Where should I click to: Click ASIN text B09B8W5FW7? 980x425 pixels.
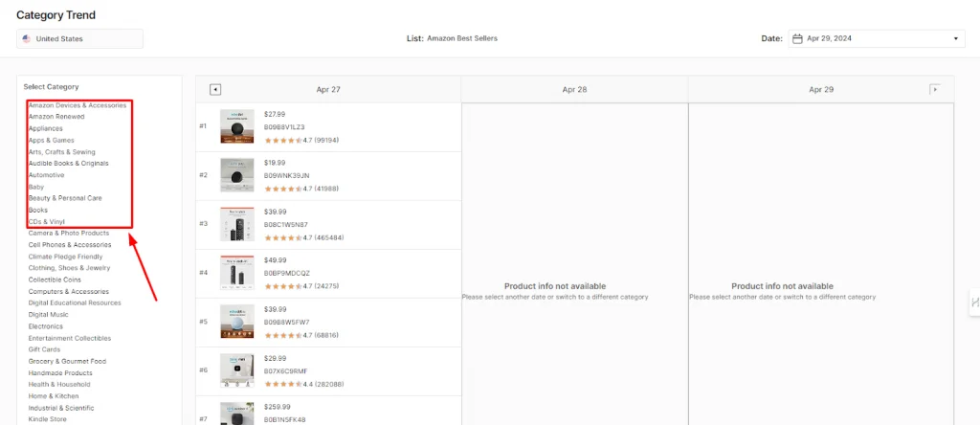286,322
